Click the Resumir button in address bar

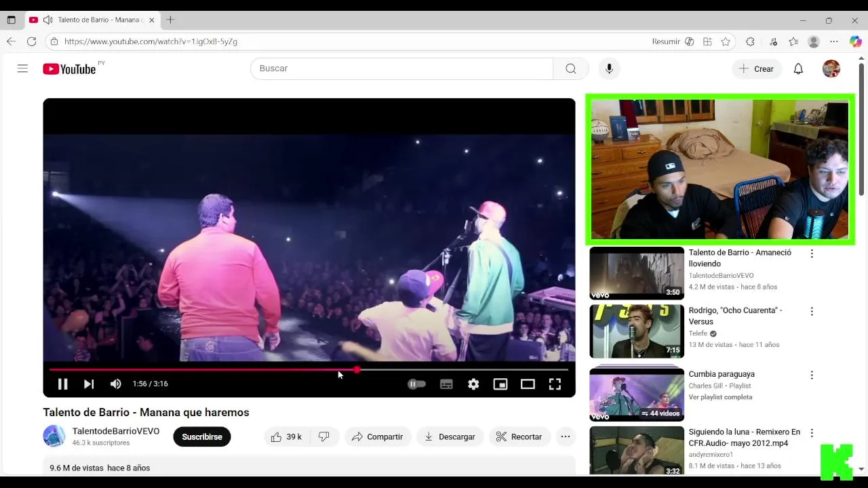click(x=666, y=41)
